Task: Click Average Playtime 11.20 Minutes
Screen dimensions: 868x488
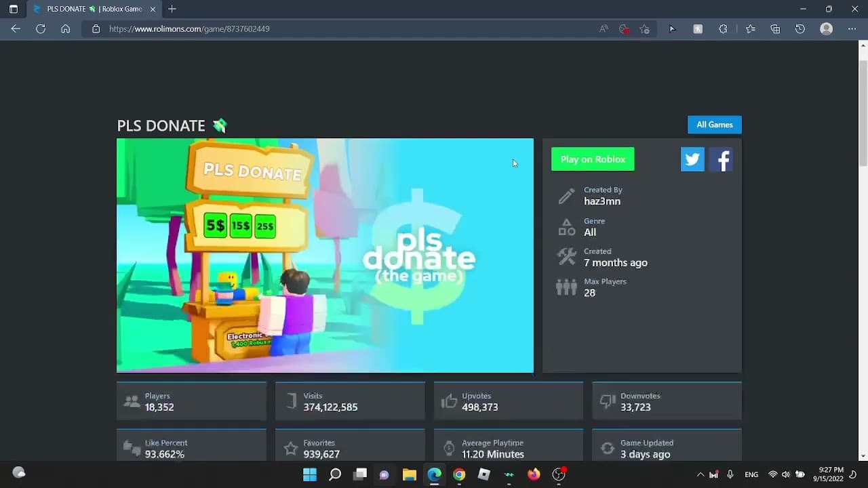Action: [x=493, y=454]
